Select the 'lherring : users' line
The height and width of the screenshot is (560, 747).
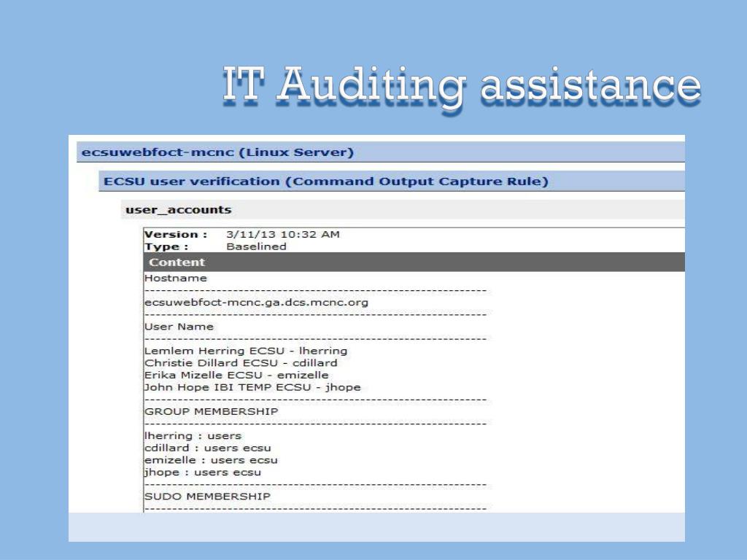(x=193, y=436)
